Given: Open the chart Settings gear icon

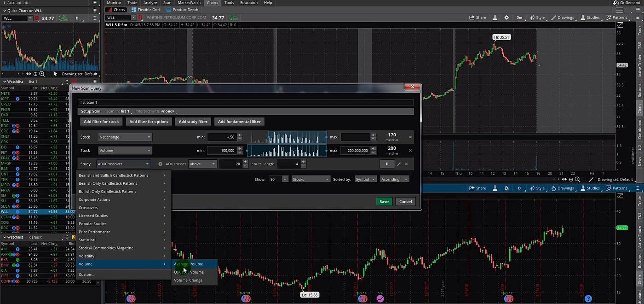Looking at the screenshot, I should [x=506, y=17].
